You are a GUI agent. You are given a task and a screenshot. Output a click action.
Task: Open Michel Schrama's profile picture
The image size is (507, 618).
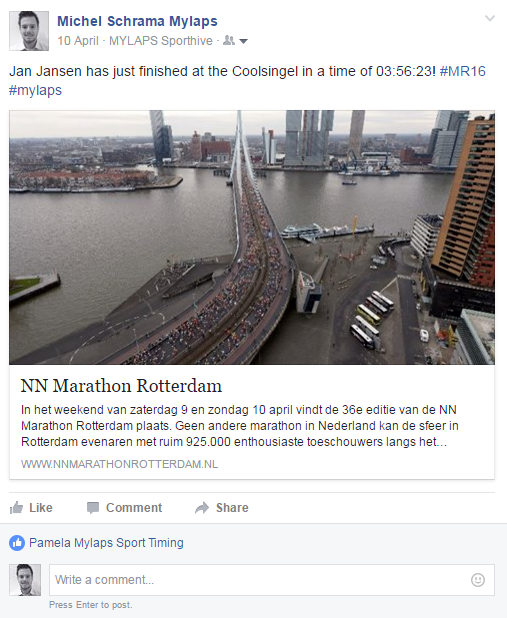pyautogui.click(x=29, y=31)
